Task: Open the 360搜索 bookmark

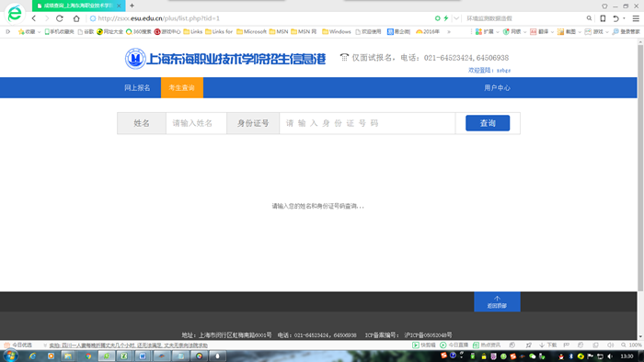Action: (x=138, y=31)
